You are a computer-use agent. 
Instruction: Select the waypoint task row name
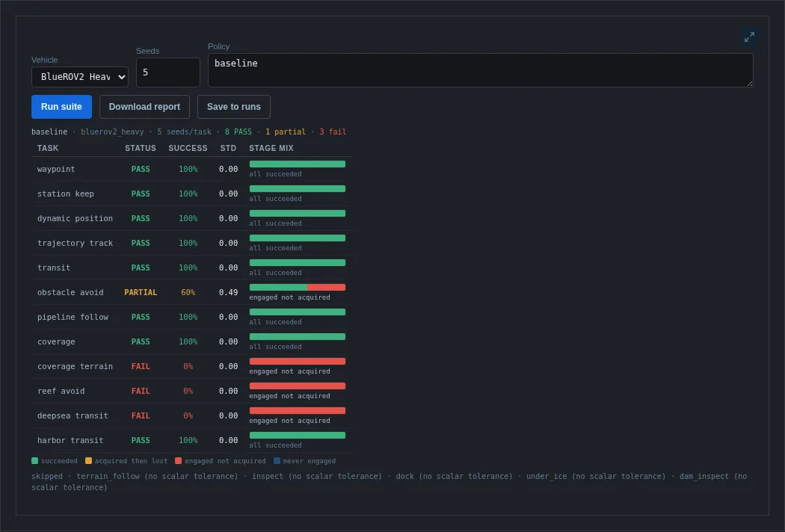[56, 169]
